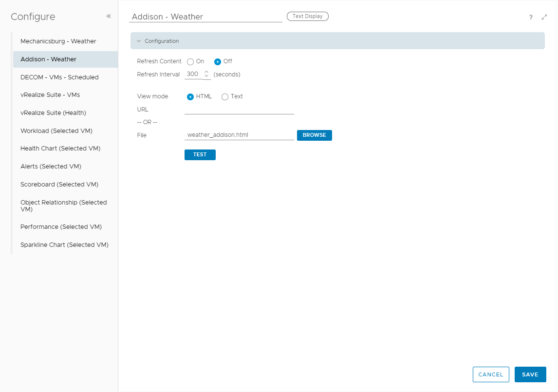Image resolution: width=558 pixels, height=392 pixels.
Task: Increase the Refresh Interval value
Action: click(x=206, y=72)
